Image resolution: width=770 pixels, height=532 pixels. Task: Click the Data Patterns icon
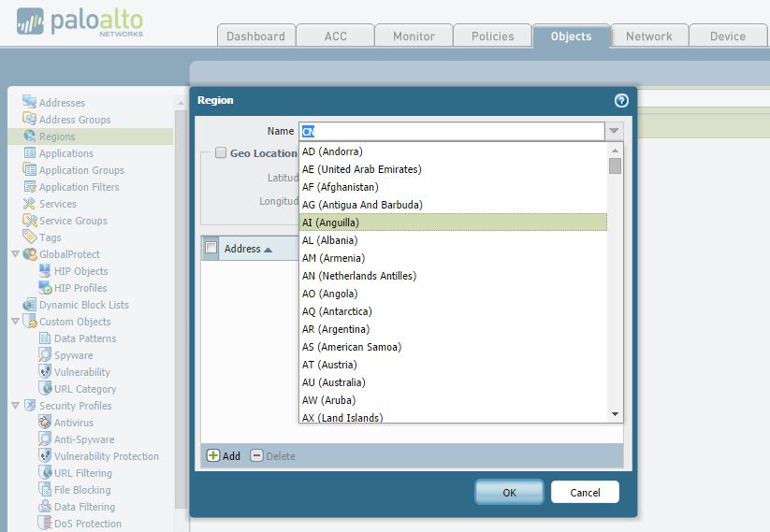pyautogui.click(x=45, y=338)
